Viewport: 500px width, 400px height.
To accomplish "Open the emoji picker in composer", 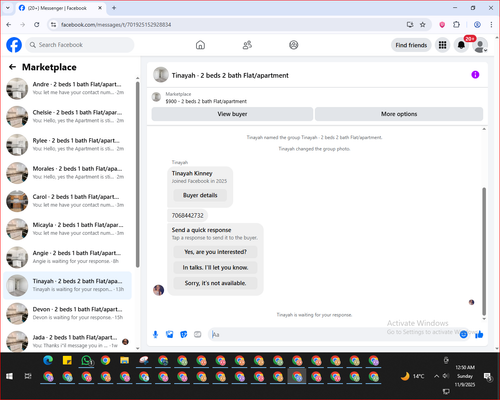I will pyautogui.click(x=463, y=334).
